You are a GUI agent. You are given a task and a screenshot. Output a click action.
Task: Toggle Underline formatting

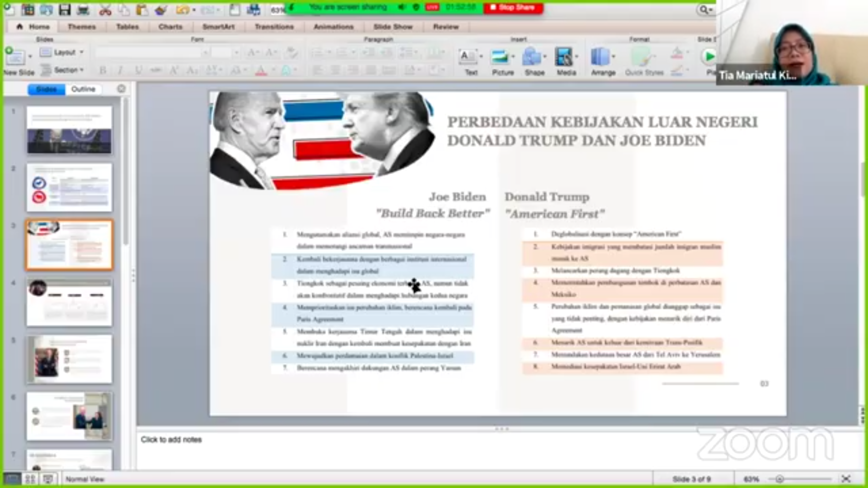coord(138,70)
